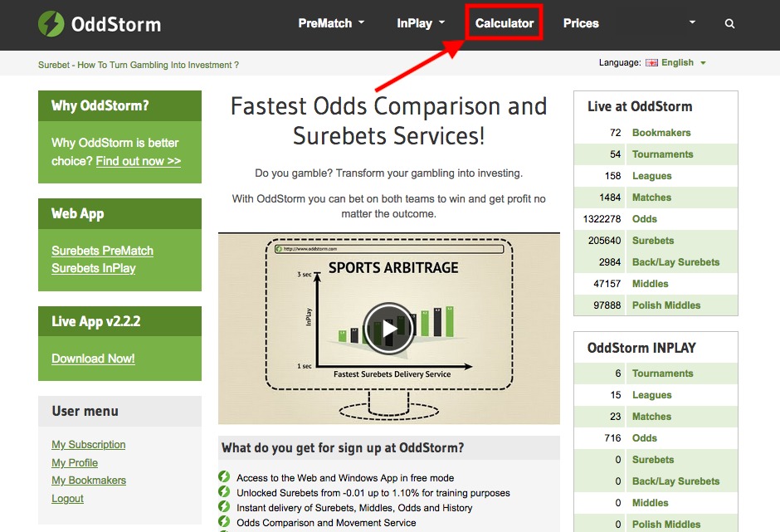Click the Live App v2.2.2 header
Viewport: 780px width, 532px height.
click(x=119, y=321)
